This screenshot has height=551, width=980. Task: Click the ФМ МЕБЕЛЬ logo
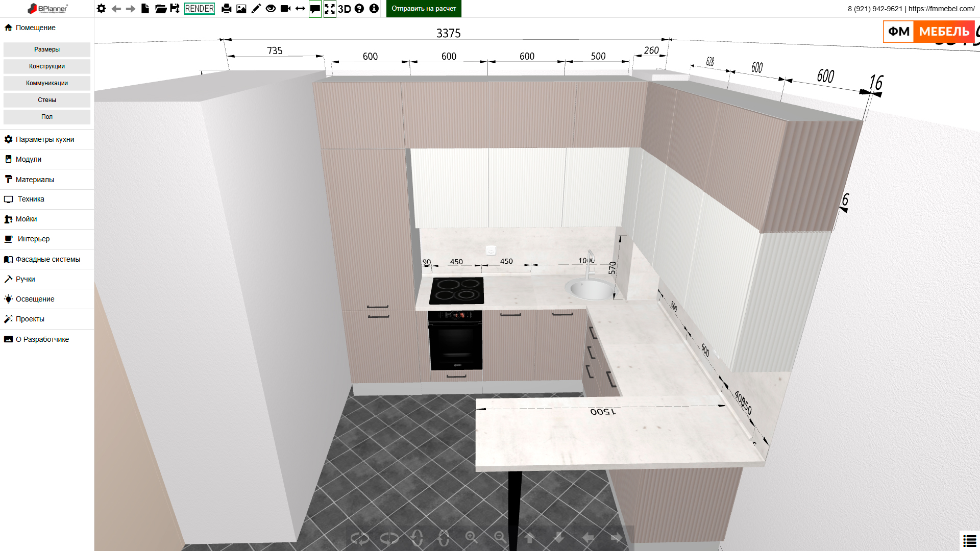(928, 32)
